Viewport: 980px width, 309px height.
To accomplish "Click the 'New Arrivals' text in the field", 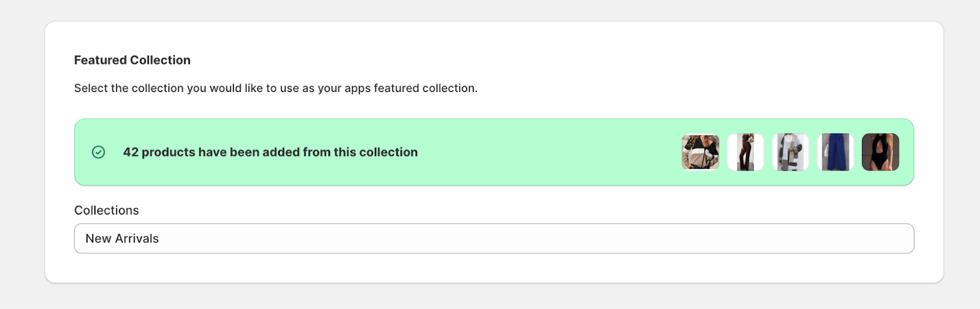I will click(122, 238).
